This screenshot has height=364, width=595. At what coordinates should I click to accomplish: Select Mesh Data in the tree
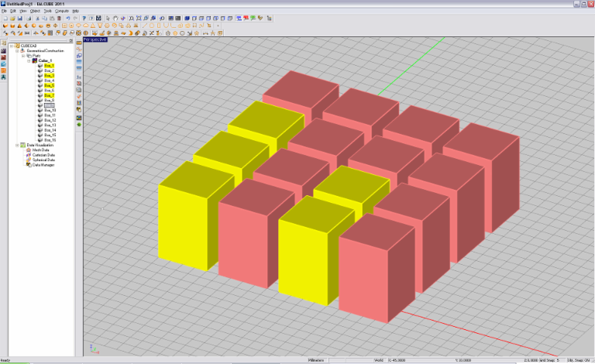click(x=40, y=150)
